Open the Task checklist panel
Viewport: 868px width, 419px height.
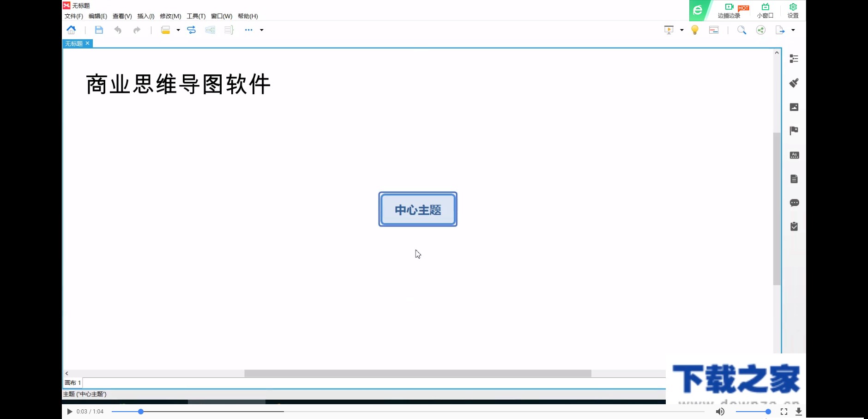coord(795,226)
